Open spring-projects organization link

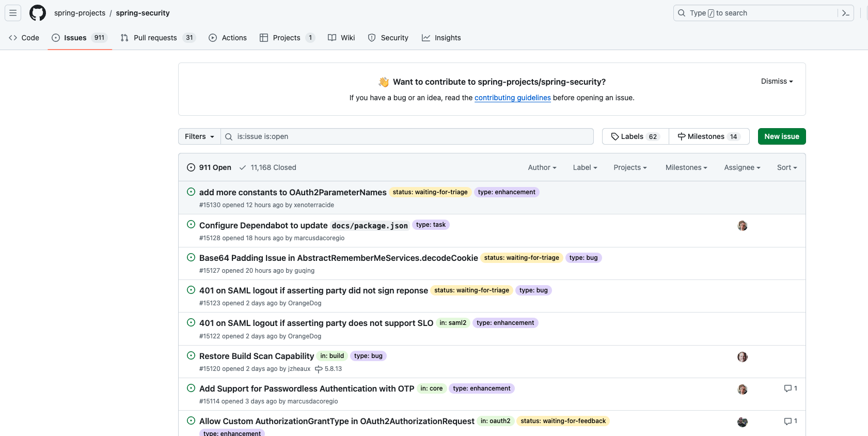point(80,13)
